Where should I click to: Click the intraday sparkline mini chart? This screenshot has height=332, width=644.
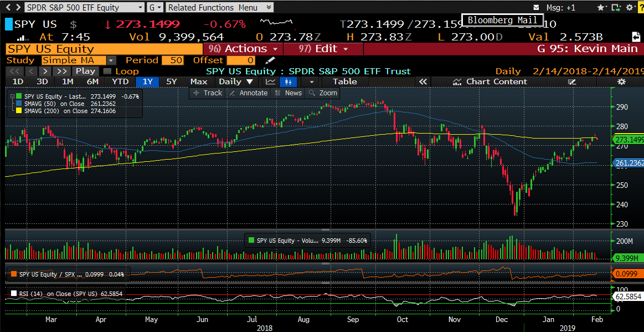click(x=277, y=22)
